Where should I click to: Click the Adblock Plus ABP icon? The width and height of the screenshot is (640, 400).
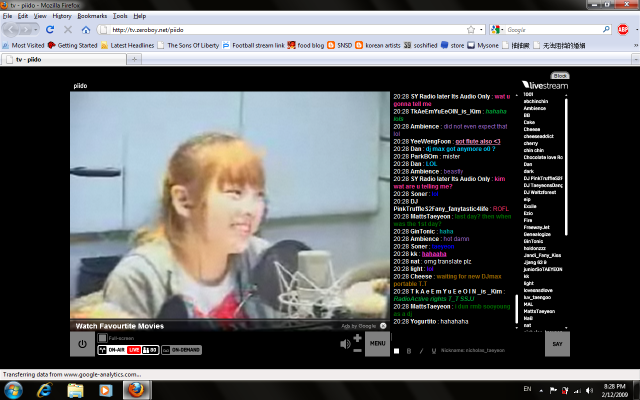623,29
